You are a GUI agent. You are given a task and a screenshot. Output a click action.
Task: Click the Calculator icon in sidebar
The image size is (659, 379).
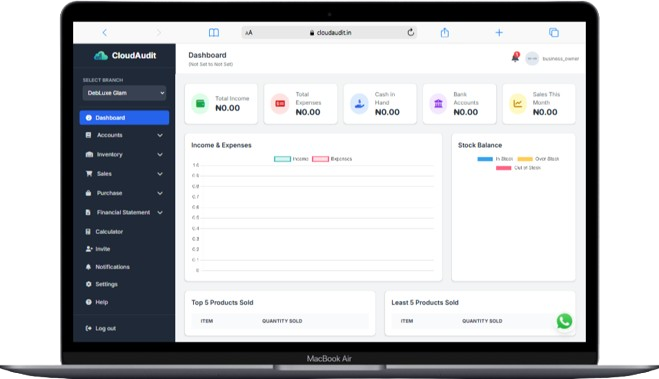pos(88,232)
